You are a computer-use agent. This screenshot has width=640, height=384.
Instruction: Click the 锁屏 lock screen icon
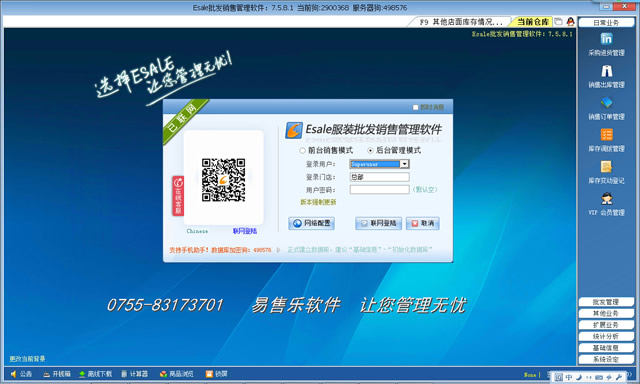tap(216, 374)
